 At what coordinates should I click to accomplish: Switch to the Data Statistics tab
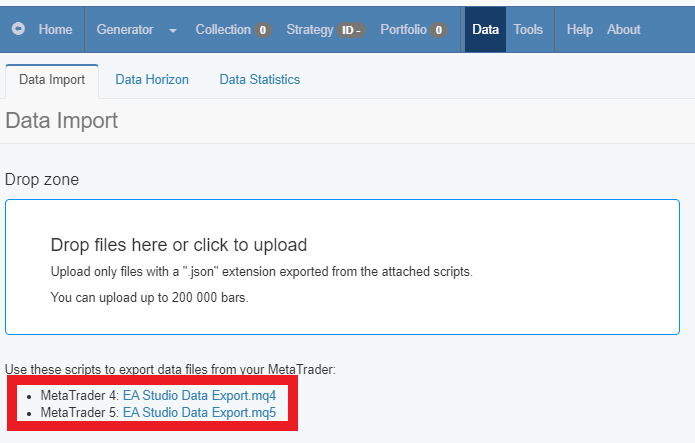[x=259, y=80]
